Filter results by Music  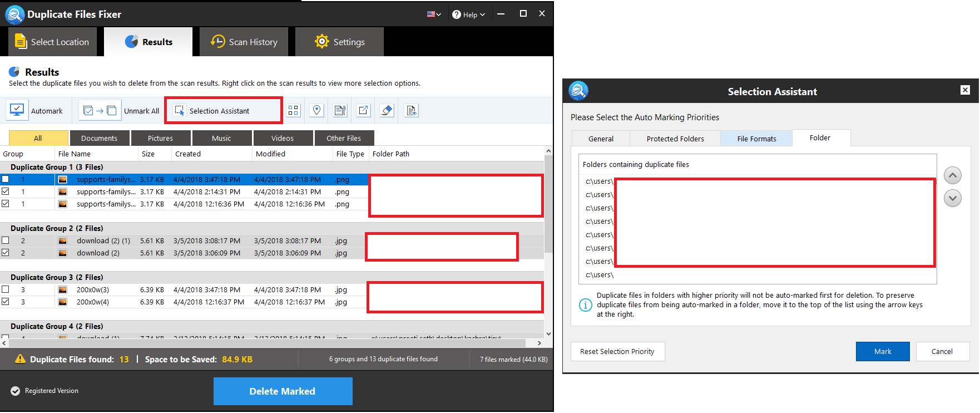(222, 138)
